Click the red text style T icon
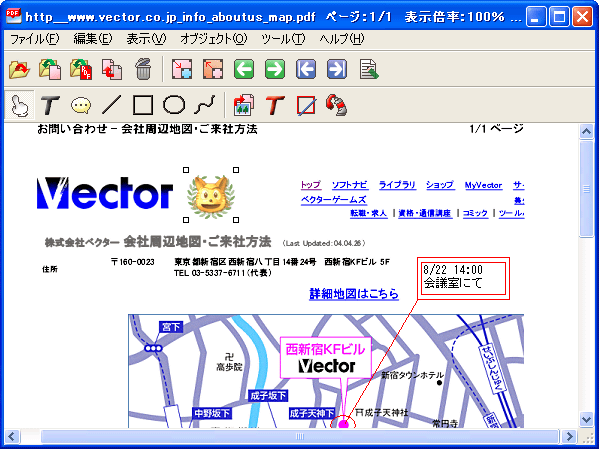Image resolution: width=599 pixels, height=449 pixels. tap(275, 105)
